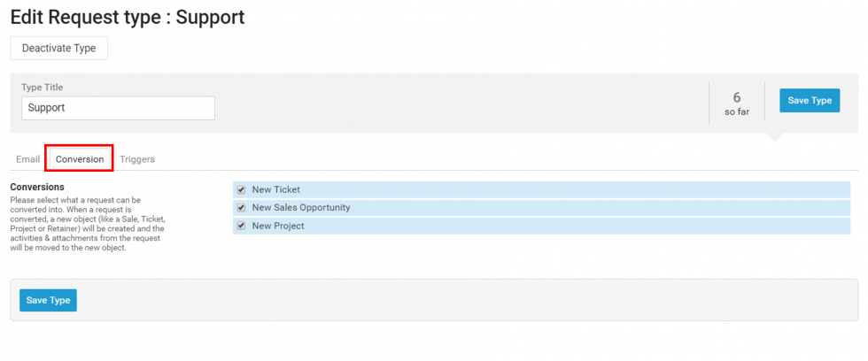
Task: Uncheck the New Ticket checkbox
Action: point(241,189)
